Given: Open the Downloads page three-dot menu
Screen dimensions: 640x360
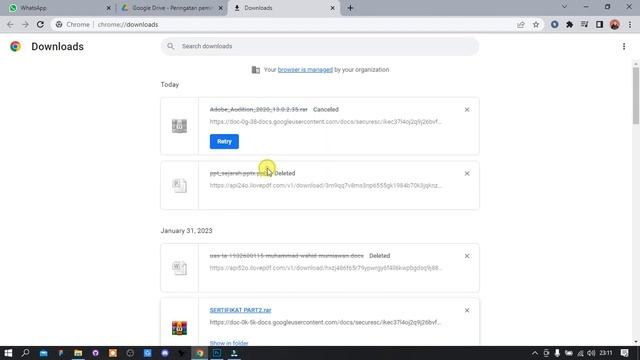Looking at the screenshot, I should pos(624,47).
